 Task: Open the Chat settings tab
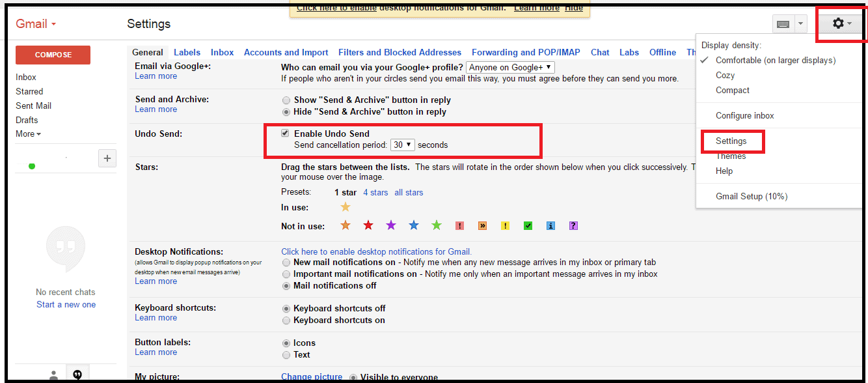coord(600,53)
